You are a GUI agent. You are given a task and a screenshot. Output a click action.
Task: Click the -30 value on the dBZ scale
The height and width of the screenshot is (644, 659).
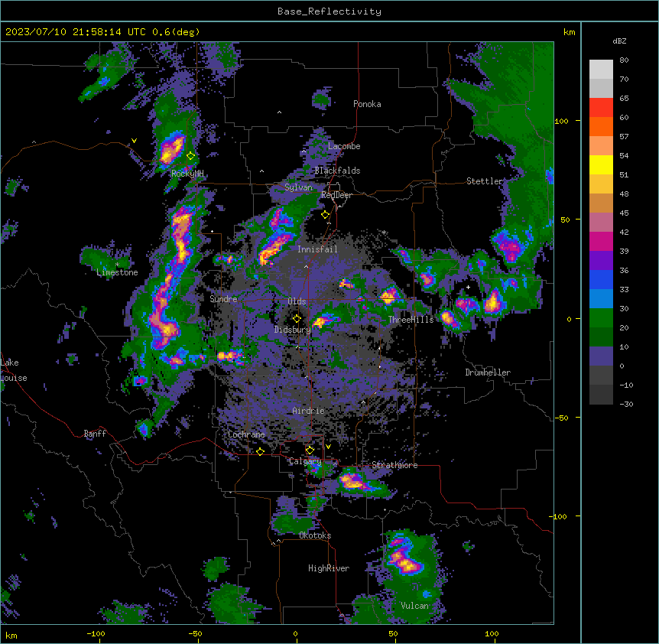[x=626, y=405]
